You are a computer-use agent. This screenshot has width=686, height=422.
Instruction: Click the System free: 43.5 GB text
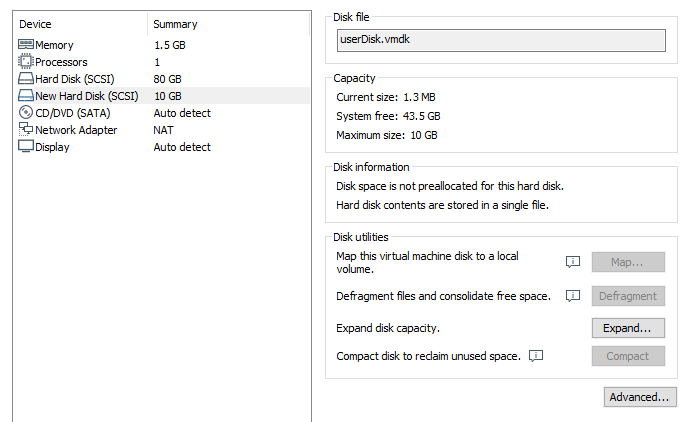coord(388,116)
